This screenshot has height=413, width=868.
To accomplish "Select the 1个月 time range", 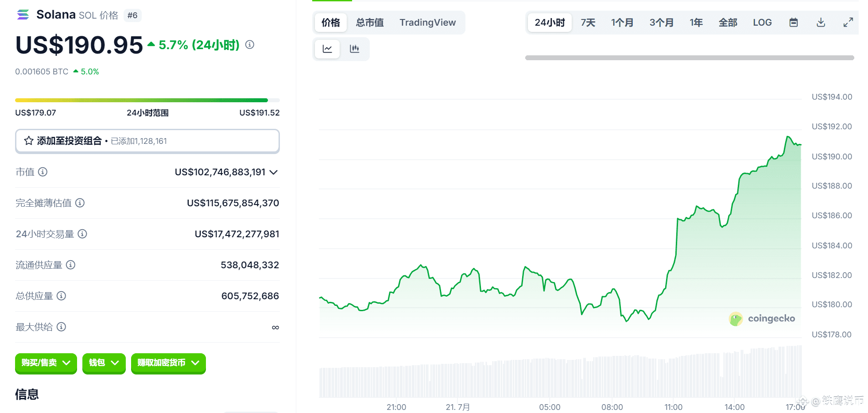I will pos(622,23).
